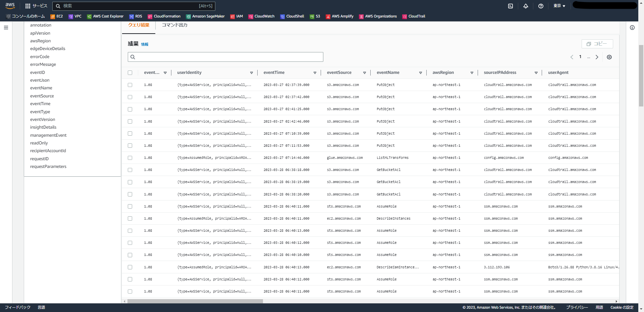
Task: Open Amazon SageMaker shortcut
Action: point(205,16)
